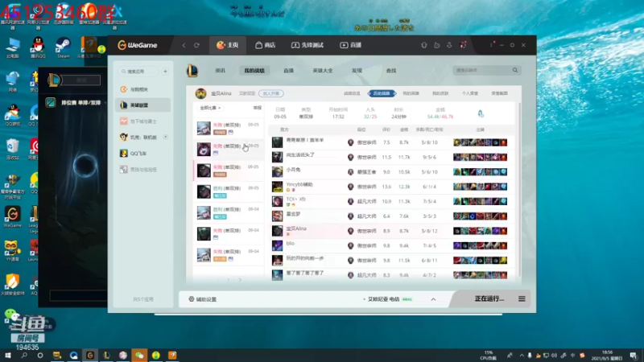
Task: Select 地下城与勇士 in the sidebar
Action: 143,121
